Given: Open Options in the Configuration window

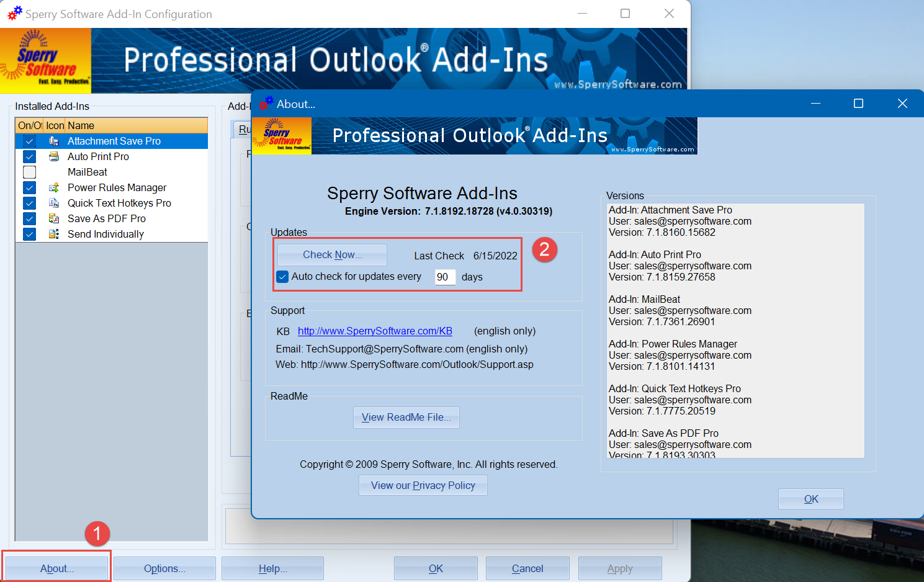Looking at the screenshot, I should [x=164, y=568].
